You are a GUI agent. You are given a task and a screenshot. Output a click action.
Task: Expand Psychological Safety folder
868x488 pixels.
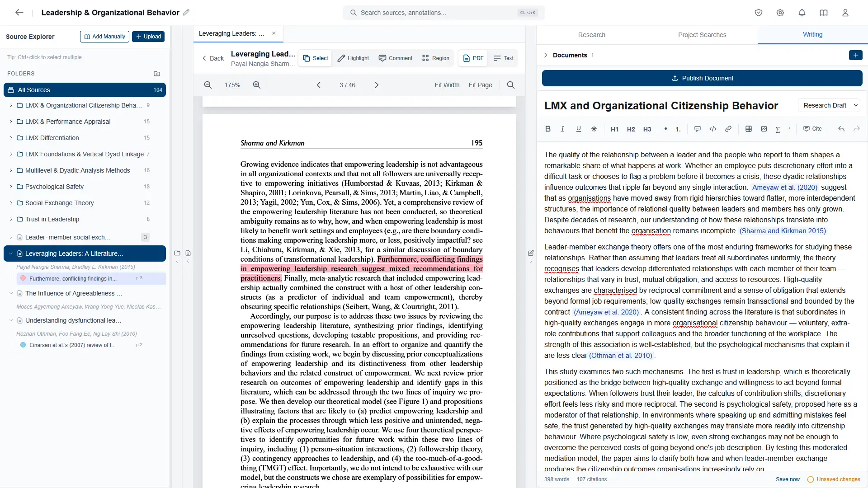click(11, 187)
